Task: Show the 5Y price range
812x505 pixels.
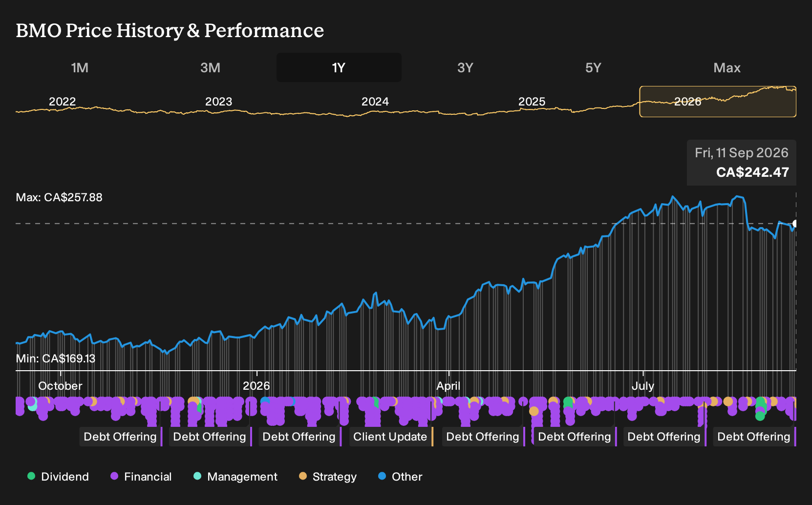Action: coord(593,67)
